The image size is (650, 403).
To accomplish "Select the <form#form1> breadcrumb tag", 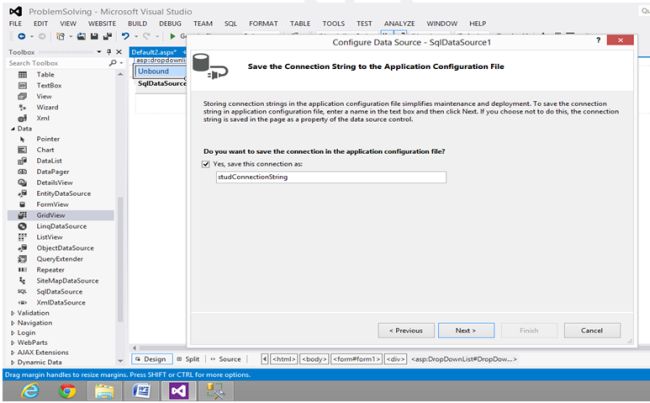I will tap(357, 359).
